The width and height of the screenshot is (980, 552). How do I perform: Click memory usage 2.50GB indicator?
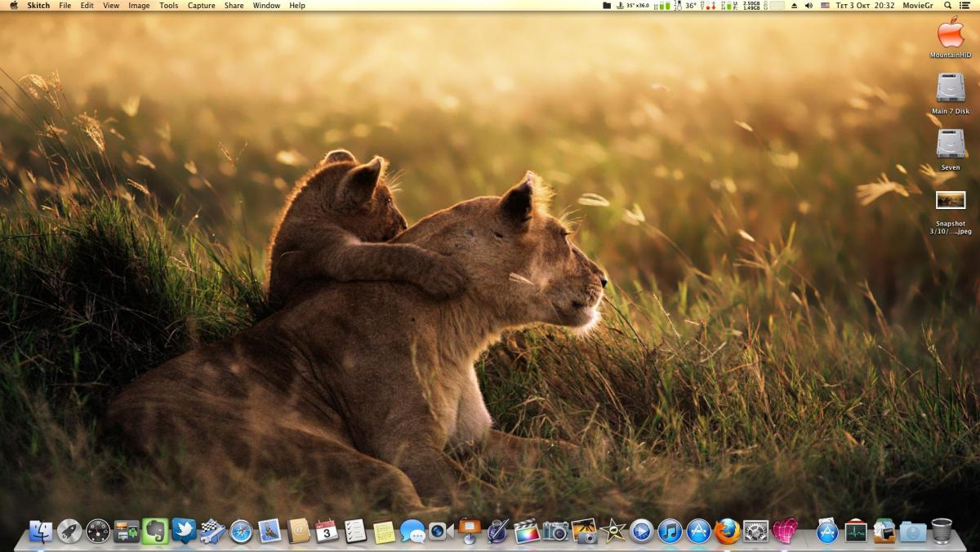click(751, 5)
